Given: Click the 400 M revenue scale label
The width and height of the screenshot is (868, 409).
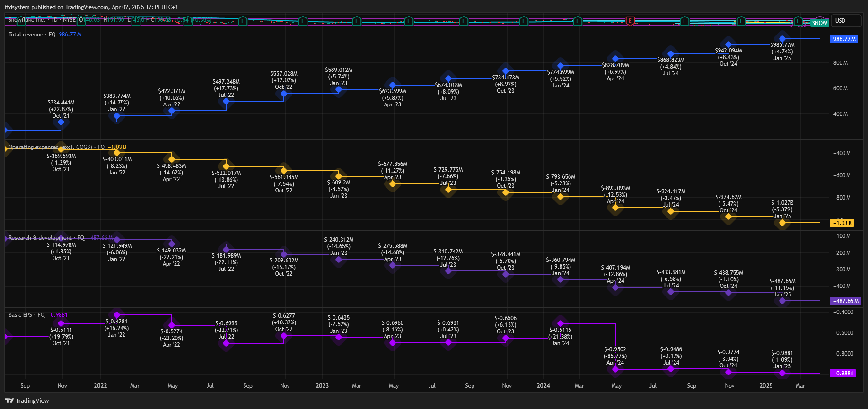Looking at the screenshot, I should pyautogui.click(x=841, y=114).
